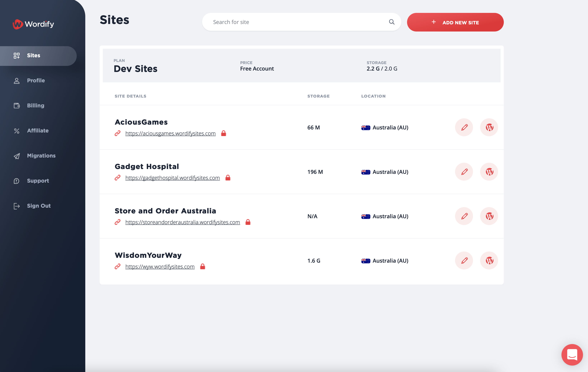Click Sign Out in sidebar
Viewport: 588px width, 372px height.
click(39, 206)
